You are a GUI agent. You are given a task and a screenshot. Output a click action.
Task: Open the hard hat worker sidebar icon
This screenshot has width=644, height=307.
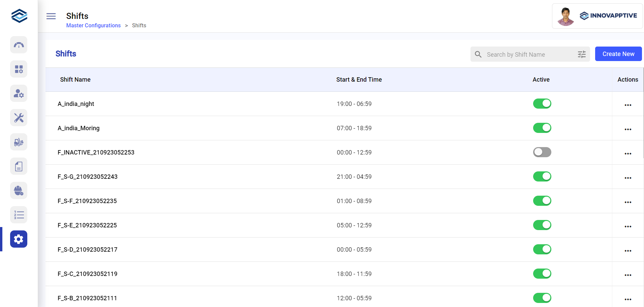pos(19,191)
